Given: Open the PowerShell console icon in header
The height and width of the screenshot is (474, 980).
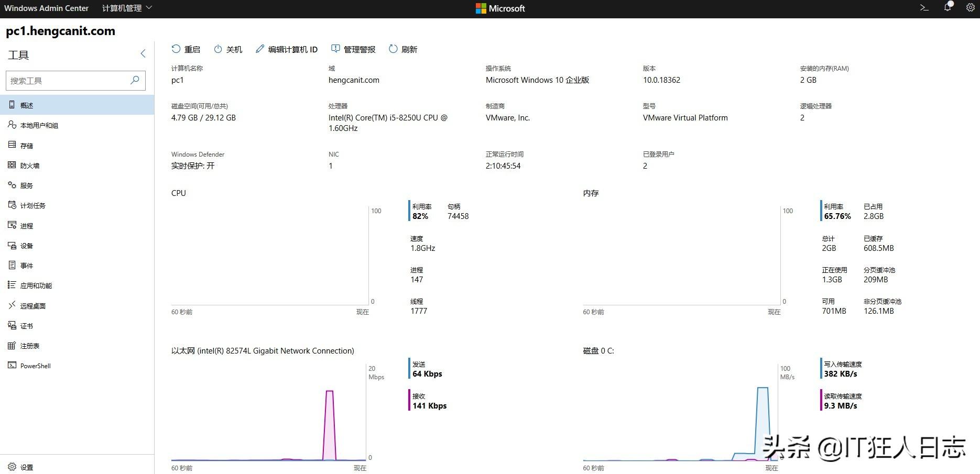Looking at the screenshot, I should tap(924, 8).
